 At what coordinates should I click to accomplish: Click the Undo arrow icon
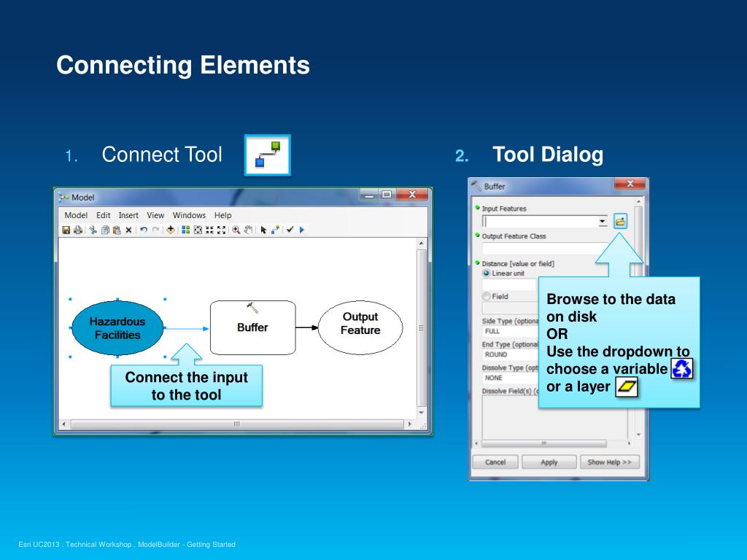click(144, 230)
